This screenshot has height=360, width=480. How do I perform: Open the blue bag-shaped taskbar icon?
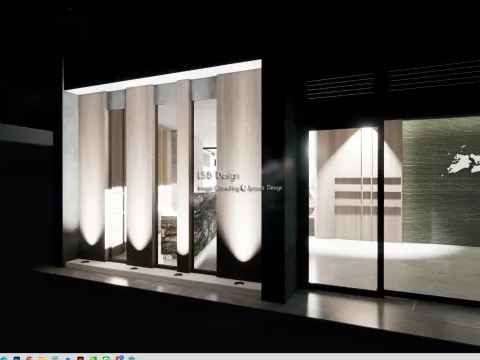click(68, 359)
